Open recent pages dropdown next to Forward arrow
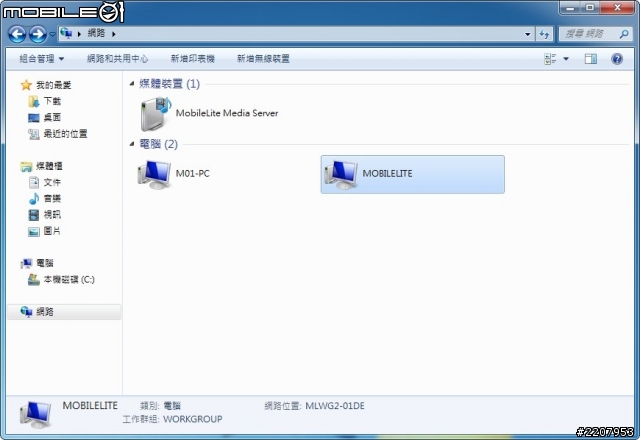The width and height of the screenshot is (640, 440). 52,34
